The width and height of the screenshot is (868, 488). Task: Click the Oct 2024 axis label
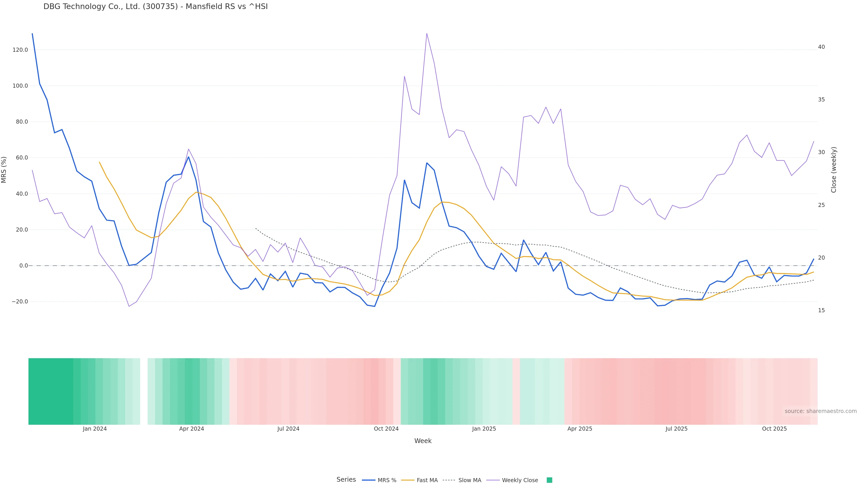pyautogui.click(x=386, y=429)
